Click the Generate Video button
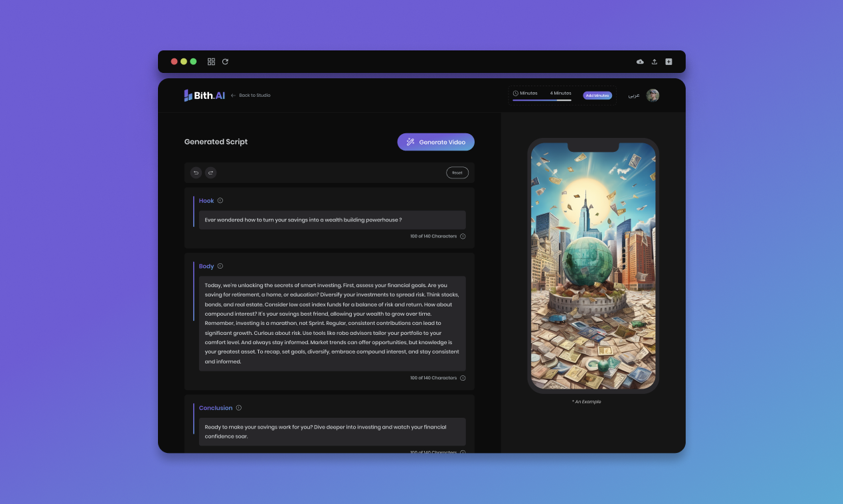 (436, 142)
